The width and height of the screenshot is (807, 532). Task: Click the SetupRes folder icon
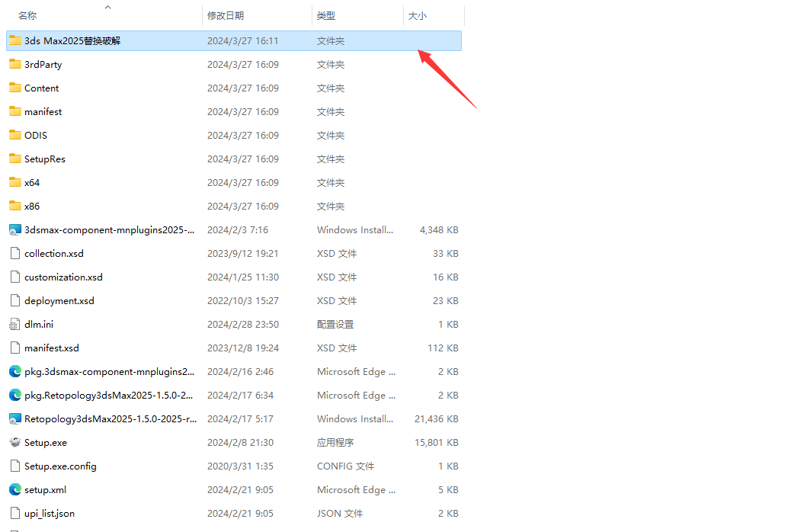[15, 159]
